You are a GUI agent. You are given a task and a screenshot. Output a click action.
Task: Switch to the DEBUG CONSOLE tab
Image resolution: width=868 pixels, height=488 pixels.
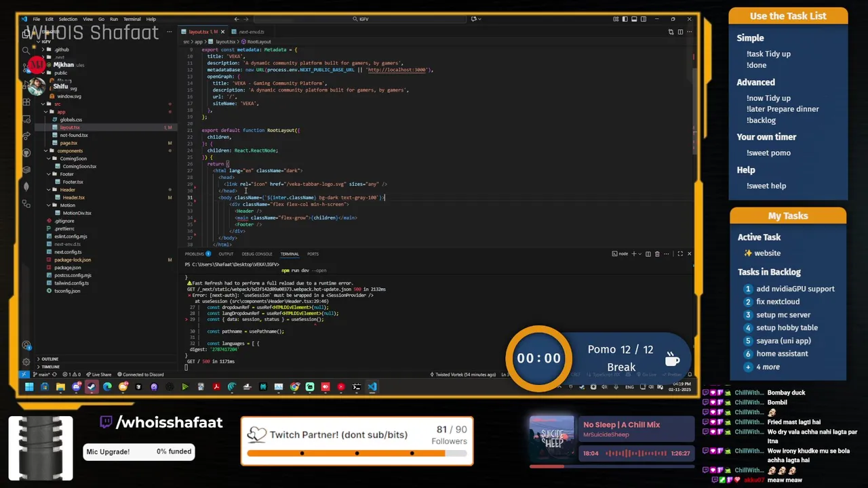pos(257,254)
